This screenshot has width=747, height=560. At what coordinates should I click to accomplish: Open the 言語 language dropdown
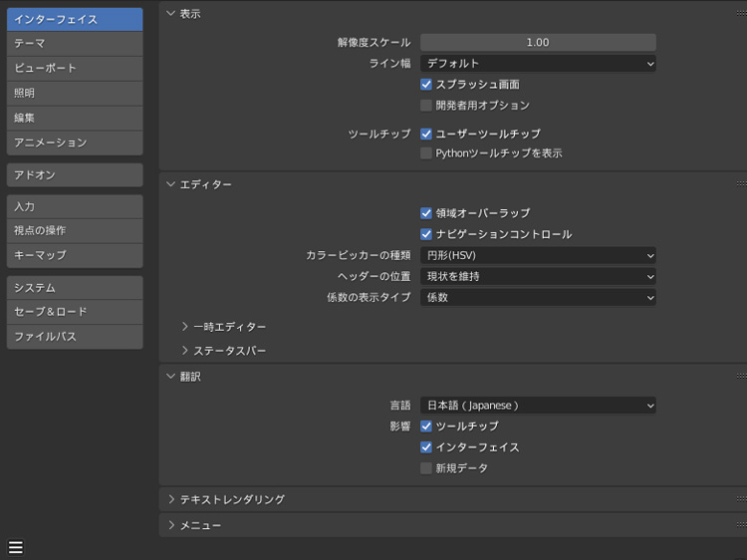coord(538,406)
